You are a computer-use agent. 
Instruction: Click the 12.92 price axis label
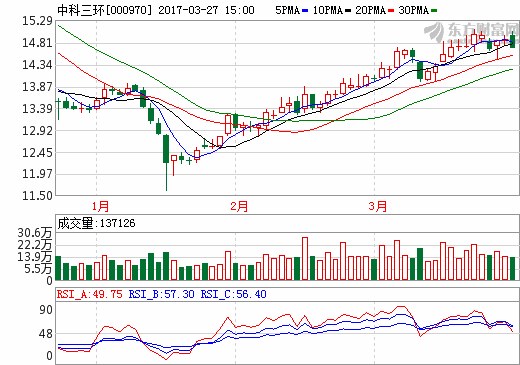point(37,131)
